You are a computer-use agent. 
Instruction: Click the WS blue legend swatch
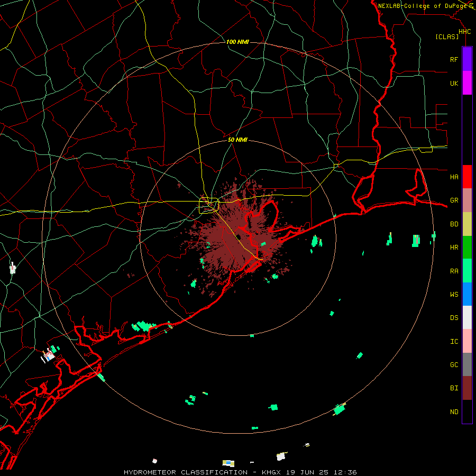pos(467,294)
